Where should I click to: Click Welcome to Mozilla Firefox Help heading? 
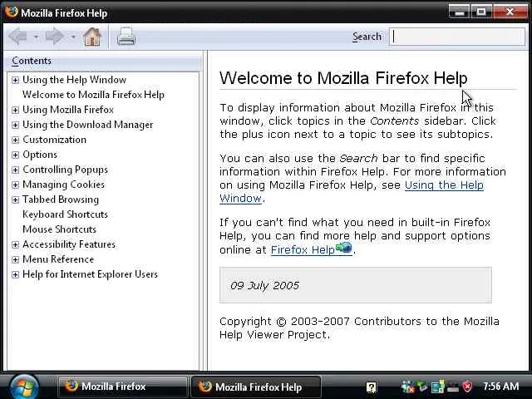343,78
